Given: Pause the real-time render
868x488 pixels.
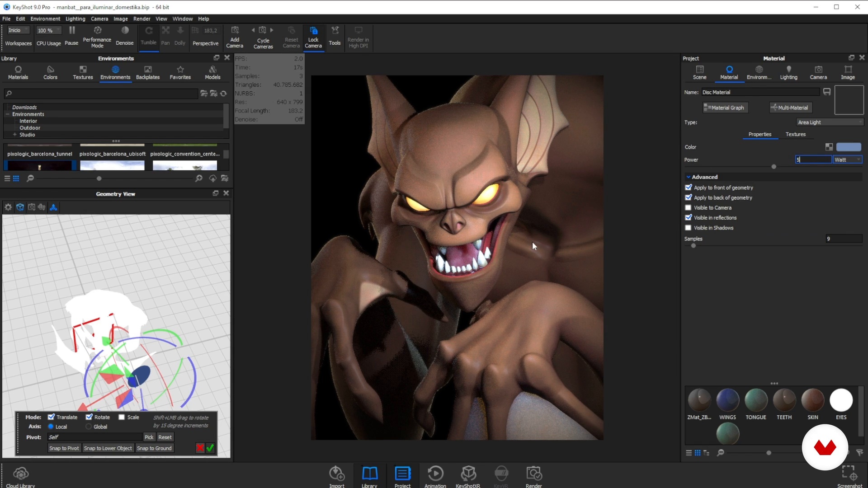Looking at the screenshot, I should click(71, 36).
